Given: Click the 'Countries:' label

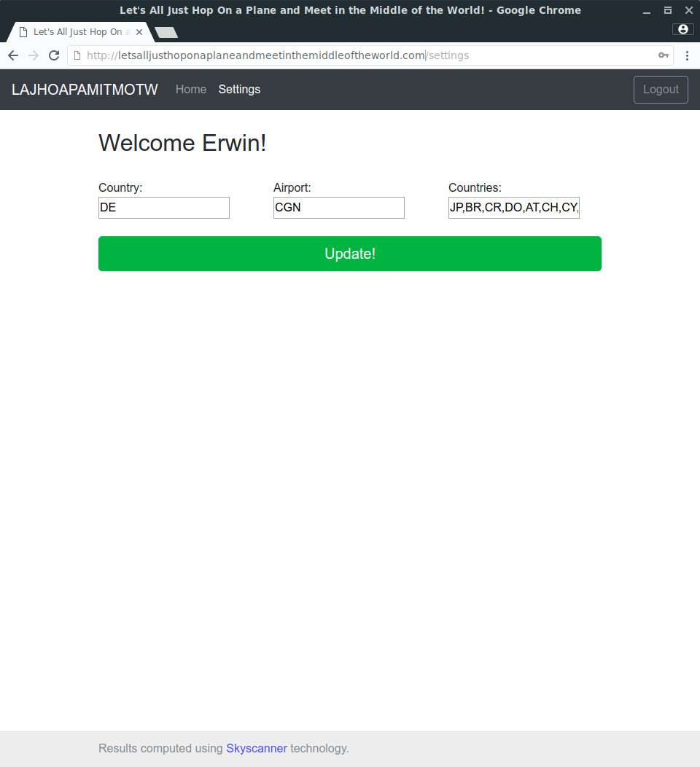Looking at the screenshot, I should (475, 188).
